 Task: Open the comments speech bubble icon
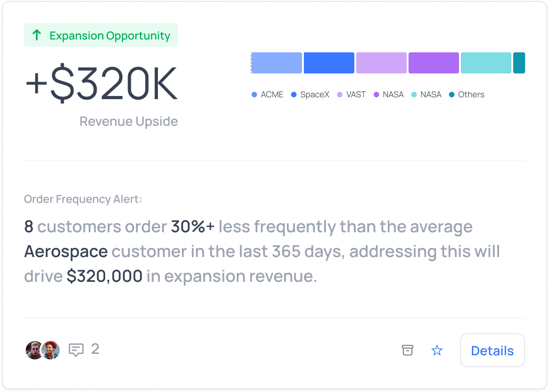(x=76, y=350)
